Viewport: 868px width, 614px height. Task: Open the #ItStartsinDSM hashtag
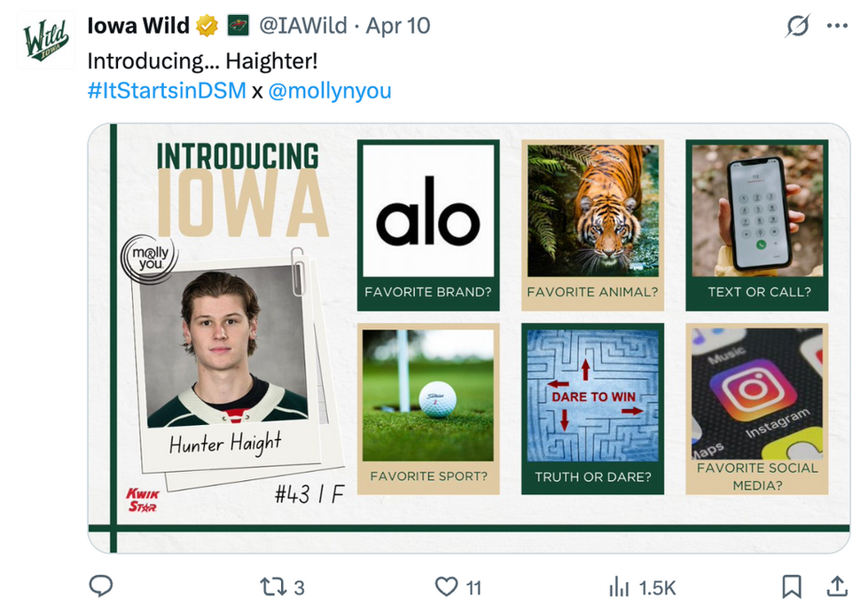point(167,91)
